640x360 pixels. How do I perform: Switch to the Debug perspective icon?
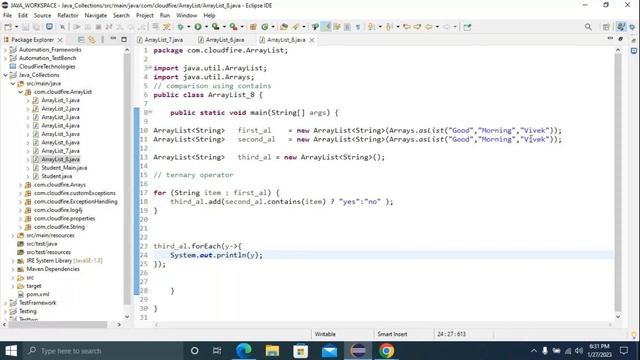(x=632, y=27)
